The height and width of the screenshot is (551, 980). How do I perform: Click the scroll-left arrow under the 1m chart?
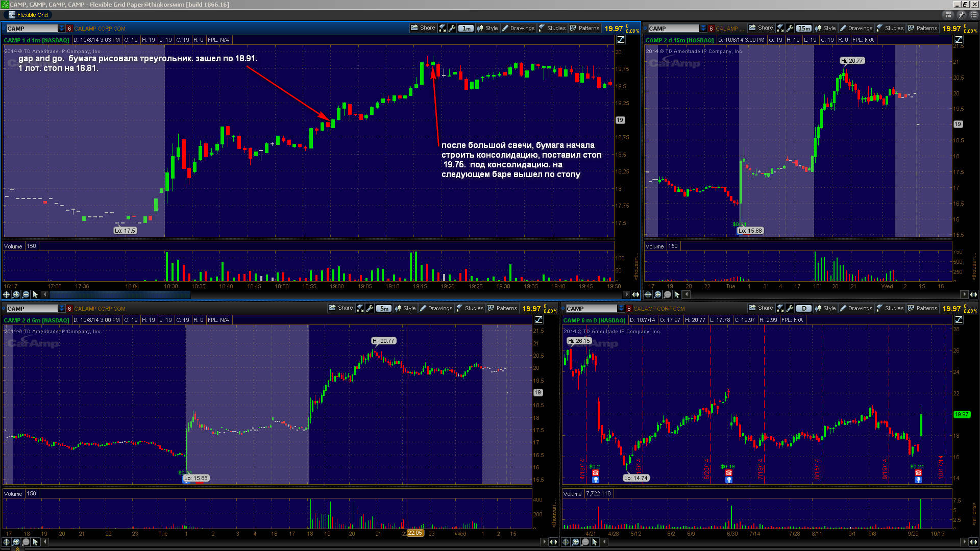tap(45, 294)
